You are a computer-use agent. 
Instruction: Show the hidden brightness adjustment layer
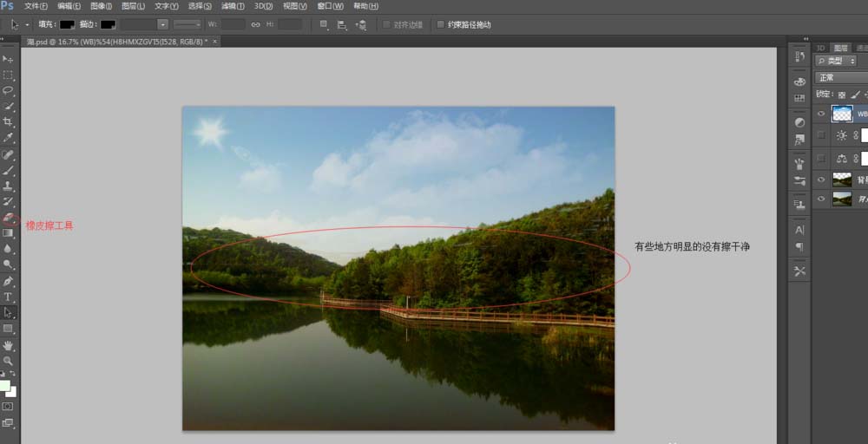point(821,135)
